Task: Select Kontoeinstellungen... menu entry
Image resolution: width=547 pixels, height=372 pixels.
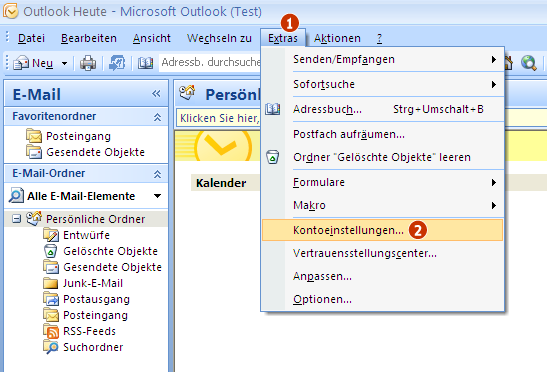Action: pos(383,230)
